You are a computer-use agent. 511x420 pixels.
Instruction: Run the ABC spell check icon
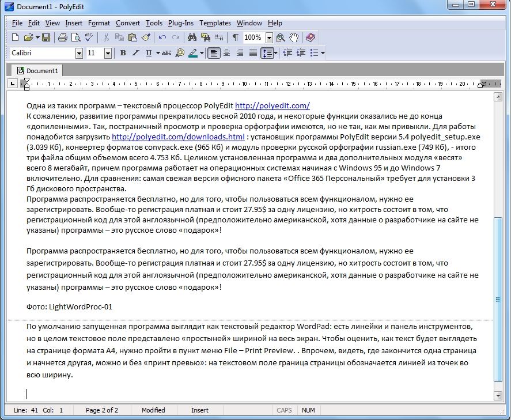pos(89,37)
